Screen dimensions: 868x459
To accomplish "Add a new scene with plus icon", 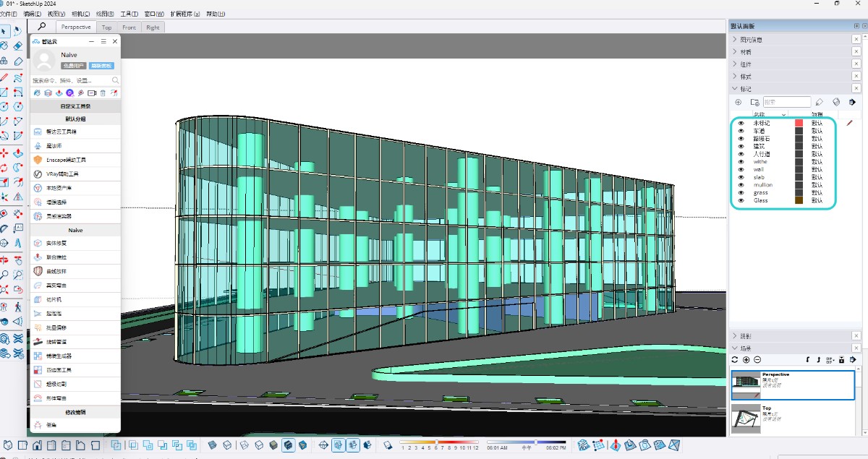I will tap(746, 359).
